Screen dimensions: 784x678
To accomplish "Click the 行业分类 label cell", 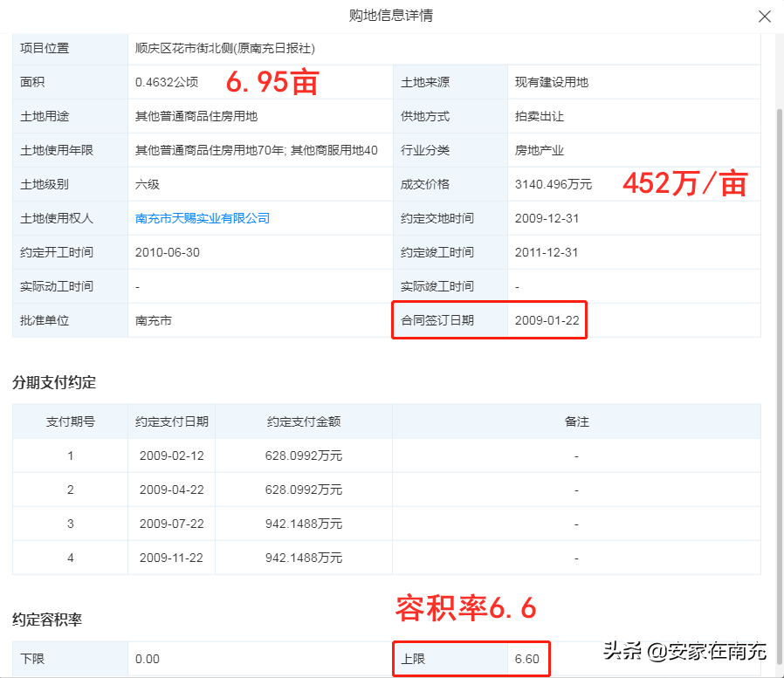I will 450,150.
